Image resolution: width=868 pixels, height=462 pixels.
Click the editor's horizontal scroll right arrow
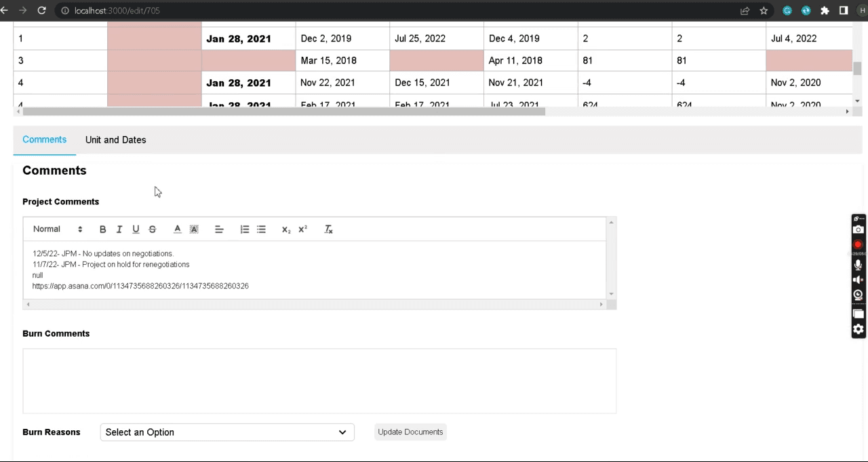601,305
